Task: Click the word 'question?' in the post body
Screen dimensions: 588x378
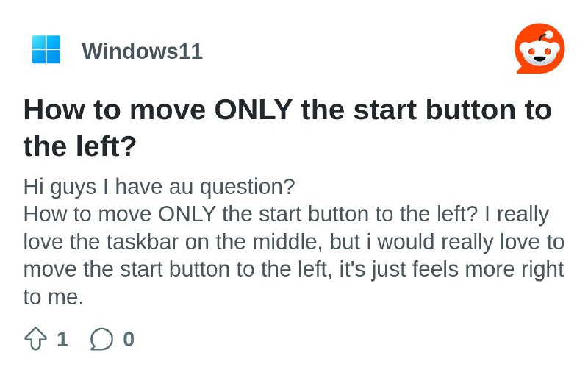Action: [248, 188]
